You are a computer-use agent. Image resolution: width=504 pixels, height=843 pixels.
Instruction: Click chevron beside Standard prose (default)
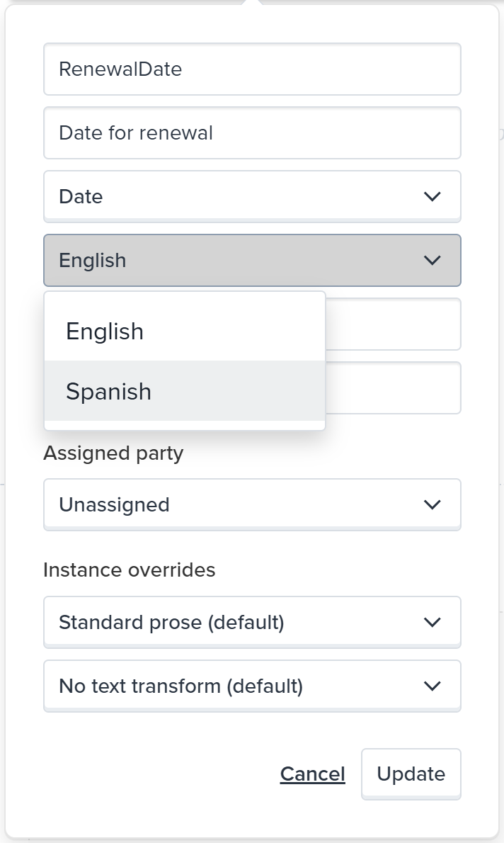[432, 622]
